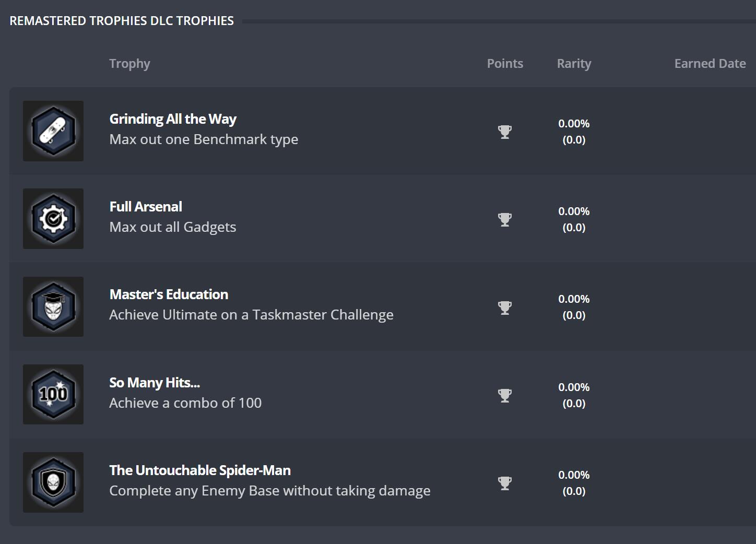Sort by the Rarity column header
Image resolution: width=756 pixels, height=544 pixels.
[x=574, y=64]
